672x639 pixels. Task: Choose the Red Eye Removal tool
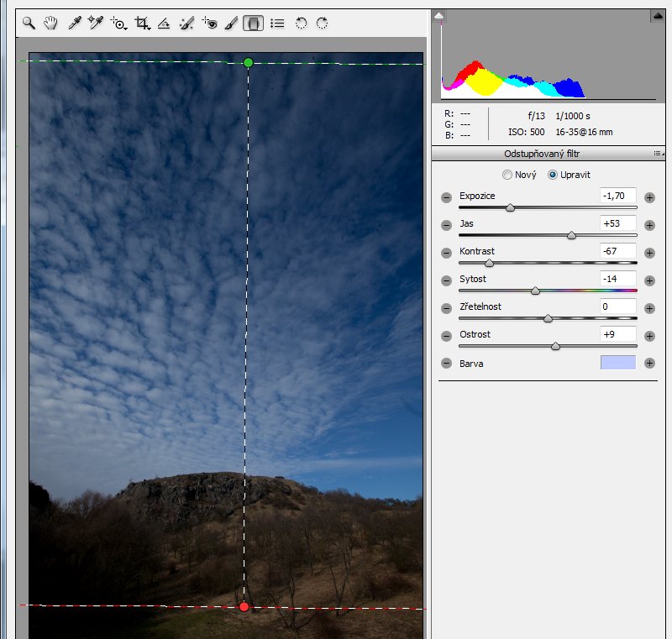(209, 24)
